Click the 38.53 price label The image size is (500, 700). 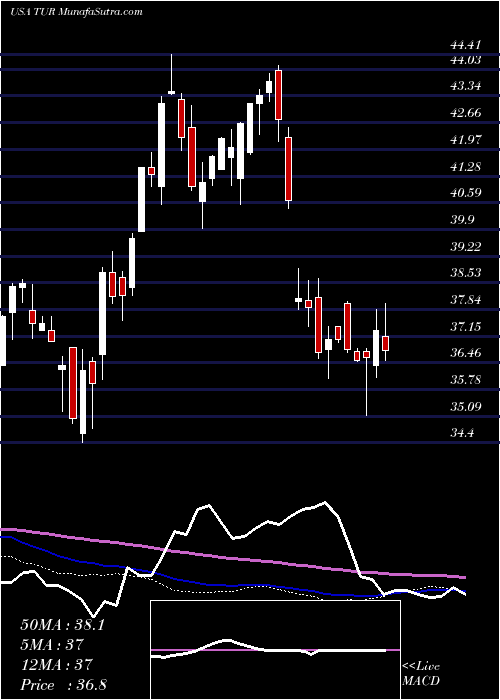pyautogui.click(x=466, y=273)
